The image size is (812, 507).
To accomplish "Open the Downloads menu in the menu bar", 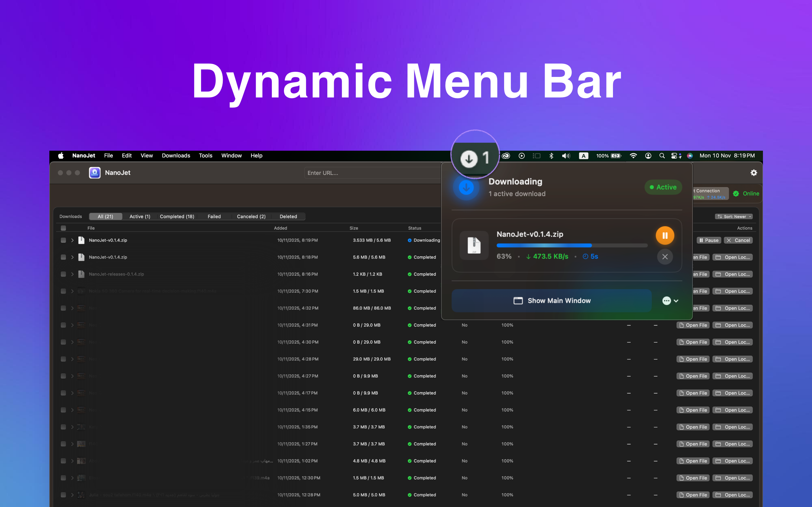I will [x=176, y=155].
